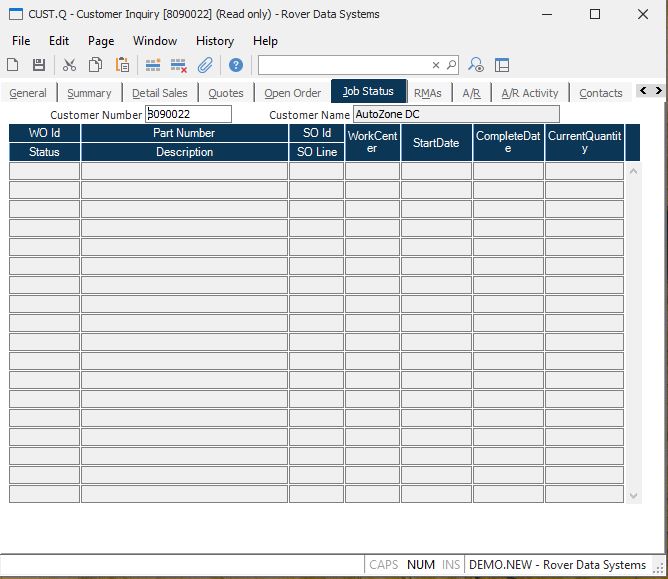The width and height of the screenshot is (668, 579).
Task: Click the toolbar search text field
Action: 345,65
